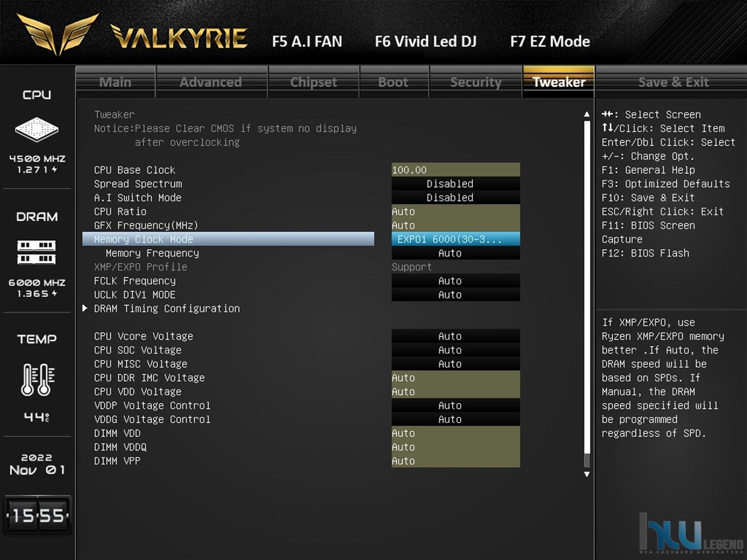This screenshot has height=560, width=747.
Task: Edit GFX Frequency Auto field
Action: [x=456, y=225]
